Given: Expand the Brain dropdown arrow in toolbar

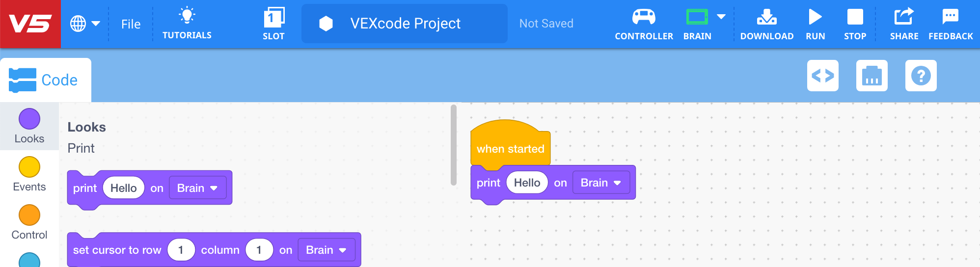Looking at the screenshot, I should tap(721, 17).
